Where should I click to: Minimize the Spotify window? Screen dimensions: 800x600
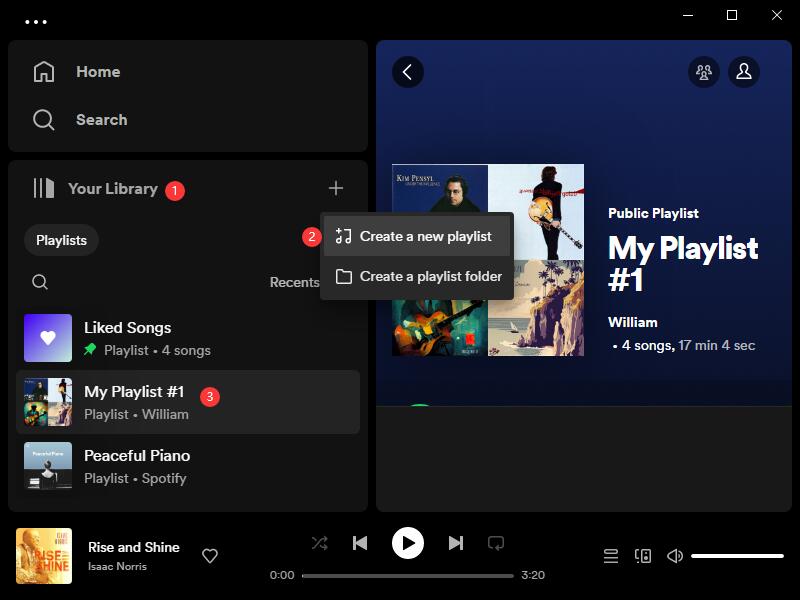(x=688, y=15)
